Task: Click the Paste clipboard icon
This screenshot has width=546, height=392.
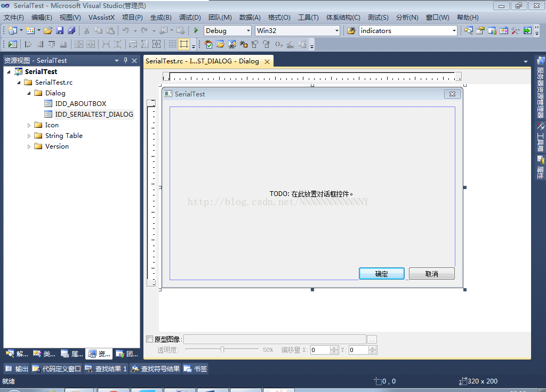Action: 110,30
